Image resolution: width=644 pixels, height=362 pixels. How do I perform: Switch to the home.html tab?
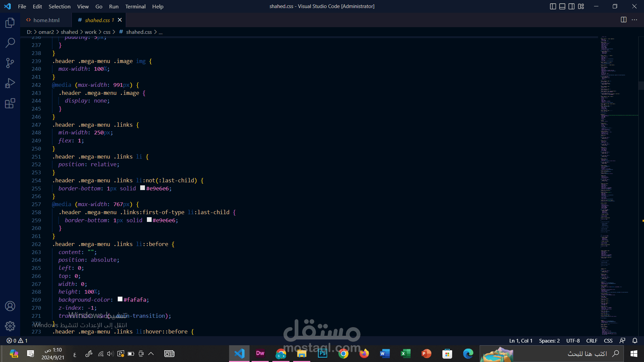tap(46, 20)
